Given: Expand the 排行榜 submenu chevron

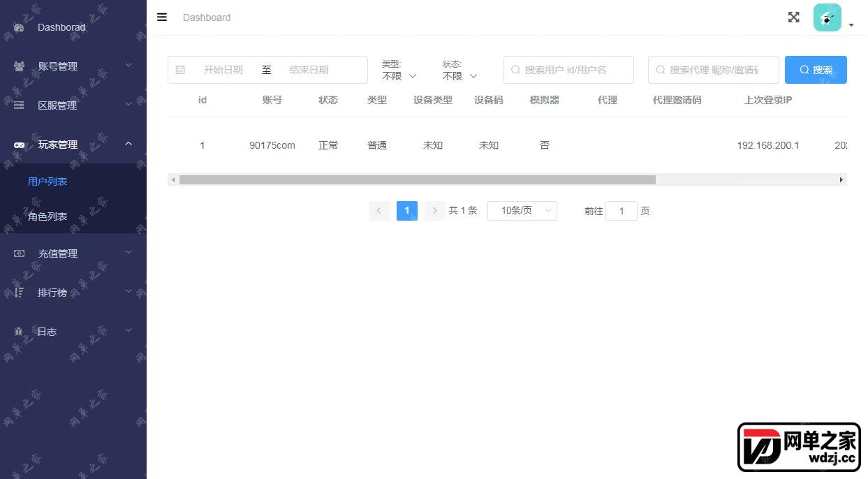Looking at the screenshot, I should click(128, 292).
